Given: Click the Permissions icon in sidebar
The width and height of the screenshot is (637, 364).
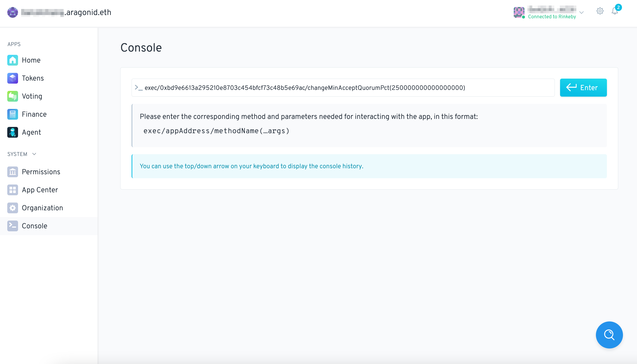Looking at the screenshot, I should [x=13, y=172].
